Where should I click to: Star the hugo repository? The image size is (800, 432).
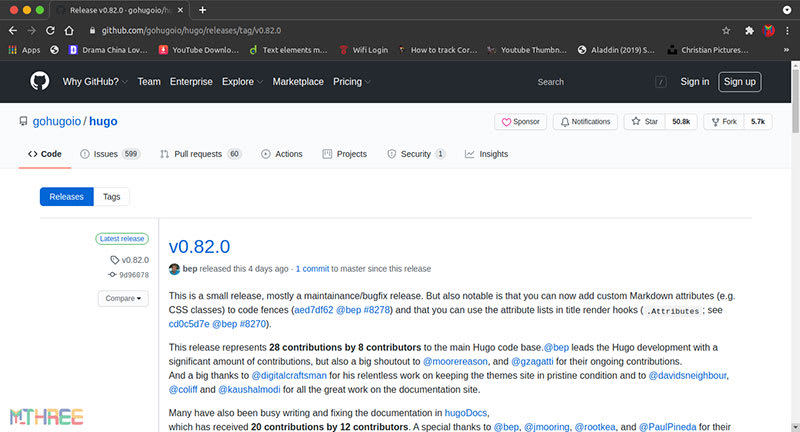pos(644,122)
